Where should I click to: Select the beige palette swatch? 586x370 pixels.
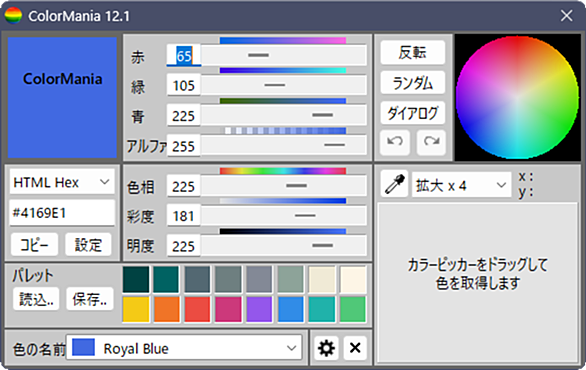322,279
